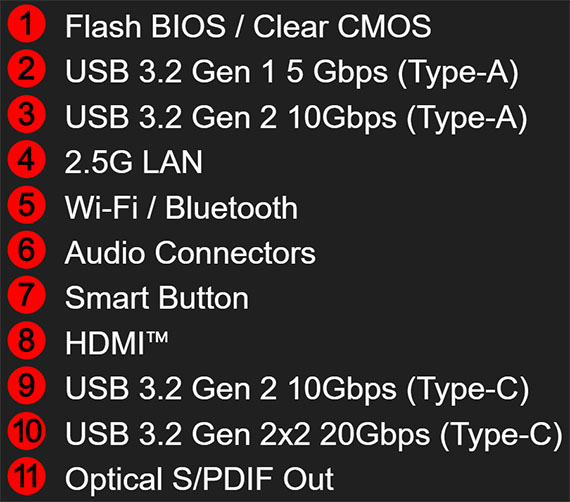Click the Audio Connectors label
This screenshot has height=502, width=570.
point(190,253)
